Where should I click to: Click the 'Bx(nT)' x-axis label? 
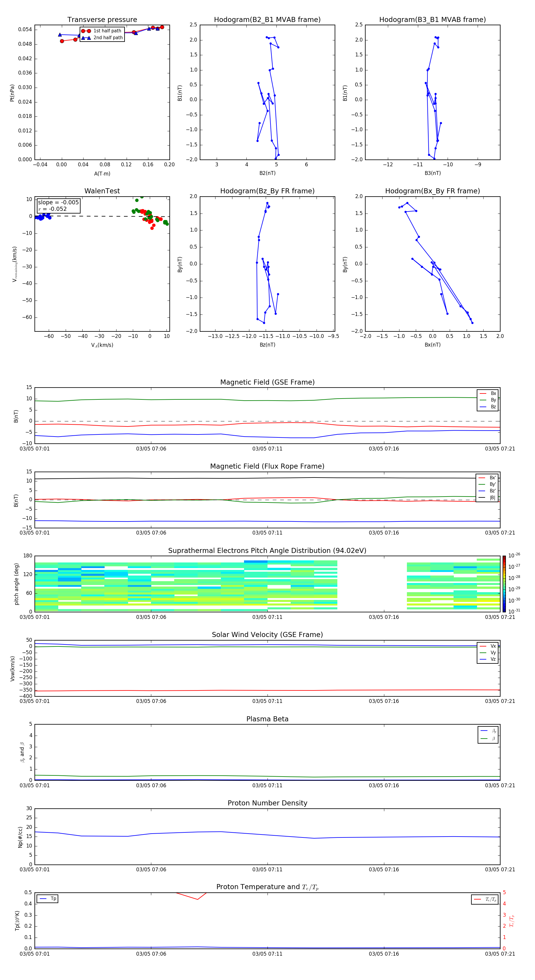coord(432,345)
